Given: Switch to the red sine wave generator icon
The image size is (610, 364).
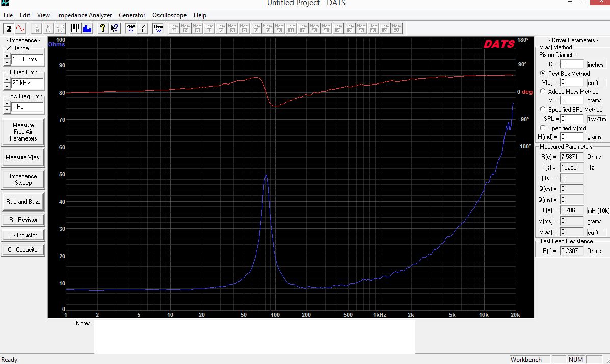Looking at the screenshot, I should click(x=20, y=29).
